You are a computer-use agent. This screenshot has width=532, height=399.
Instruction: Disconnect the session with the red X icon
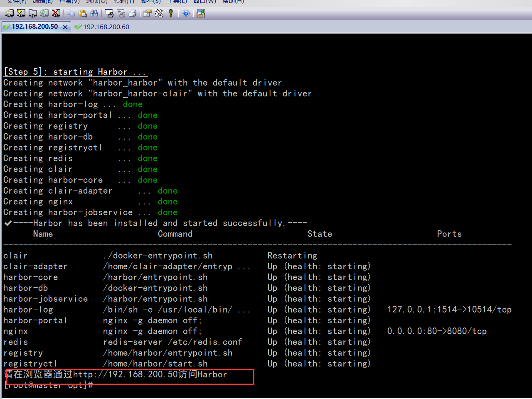point(56,13)
